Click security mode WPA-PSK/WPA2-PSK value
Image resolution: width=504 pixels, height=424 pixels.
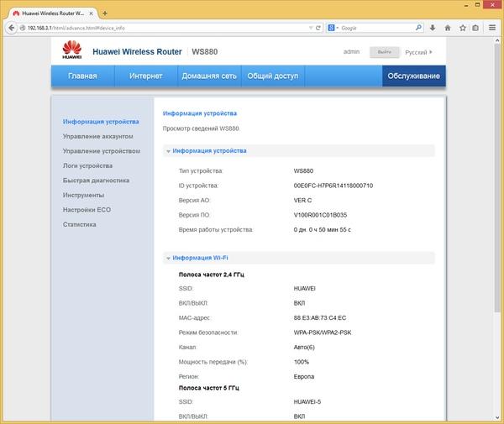(323, 332)
